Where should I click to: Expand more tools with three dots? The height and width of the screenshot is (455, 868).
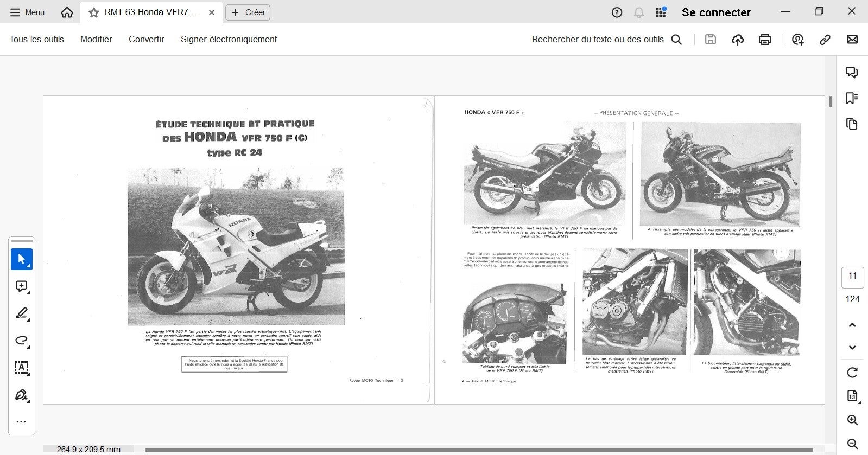22,422
